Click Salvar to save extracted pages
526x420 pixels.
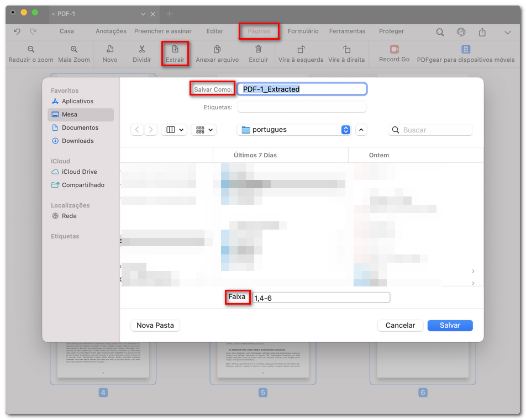(x=450, y=325)
